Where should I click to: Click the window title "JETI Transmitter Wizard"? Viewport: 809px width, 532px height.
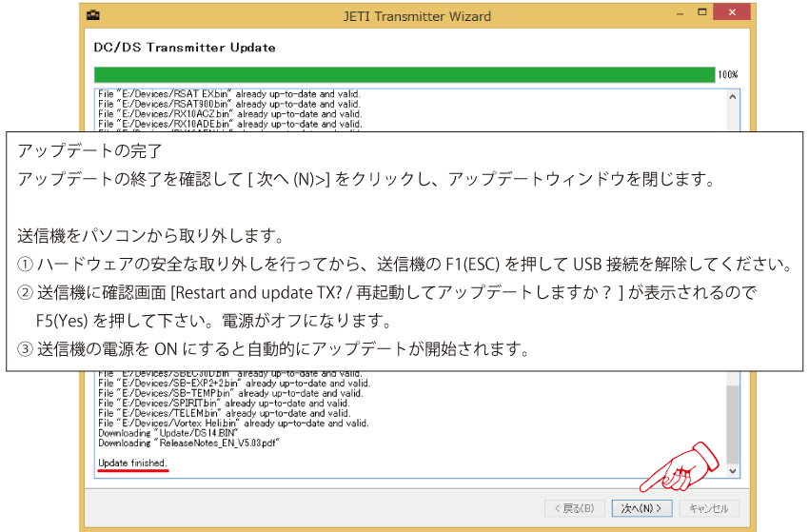417,16
